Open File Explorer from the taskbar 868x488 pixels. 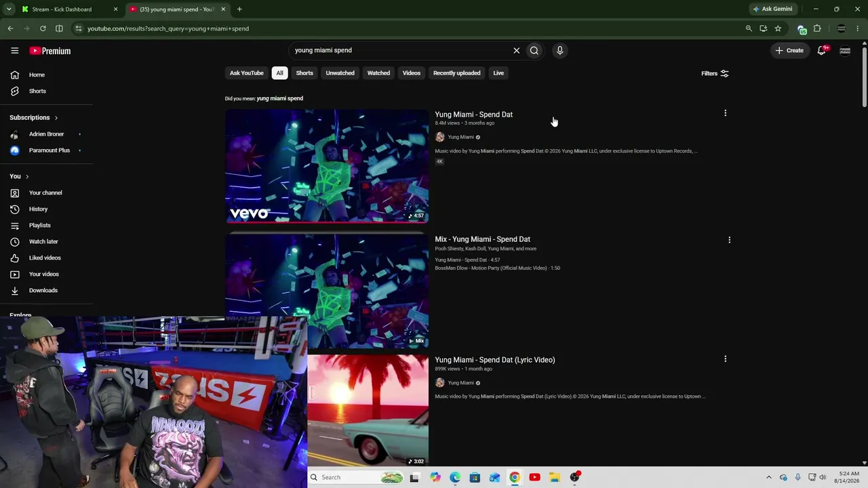[x=554, y=477]
